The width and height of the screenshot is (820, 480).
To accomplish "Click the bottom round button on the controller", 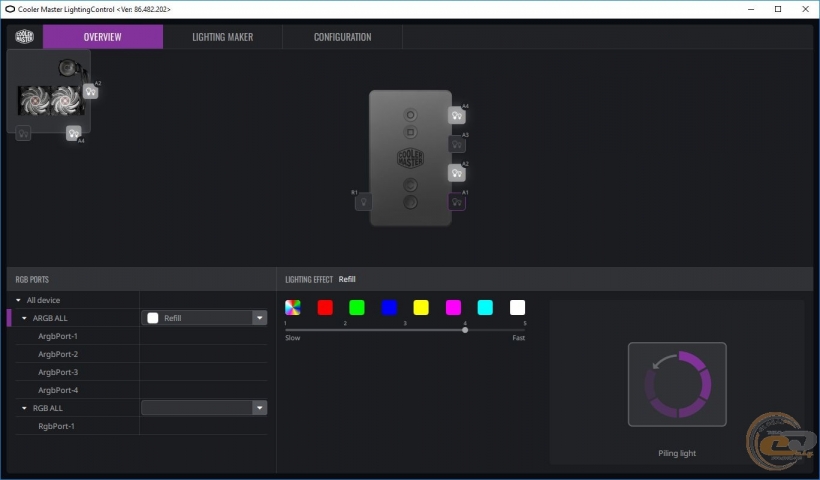I will point(411,202).
